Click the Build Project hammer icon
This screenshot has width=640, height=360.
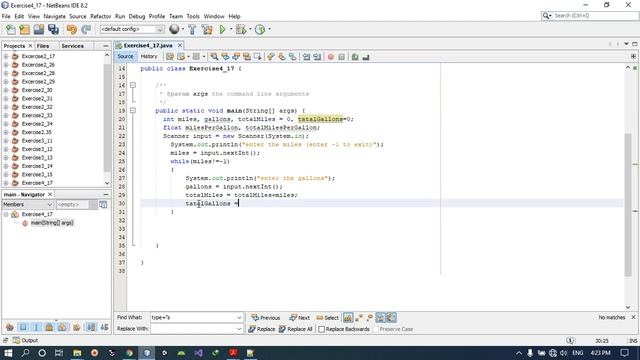point(192,29)
